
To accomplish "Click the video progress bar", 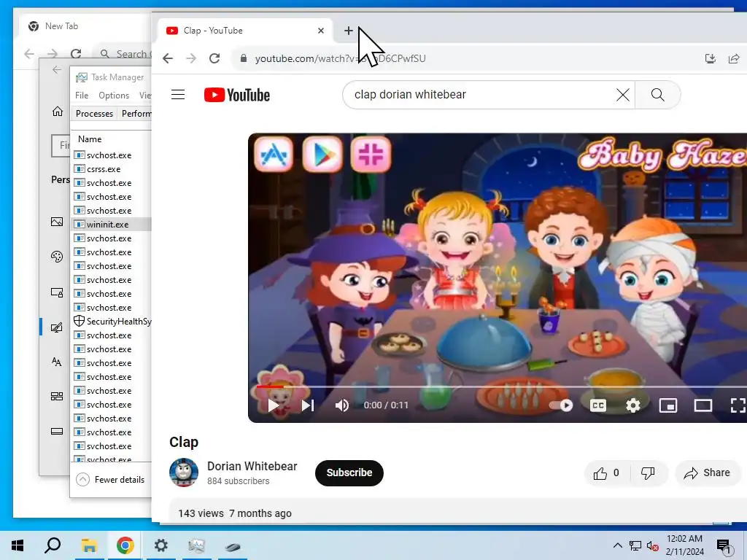I will [501, 386].
